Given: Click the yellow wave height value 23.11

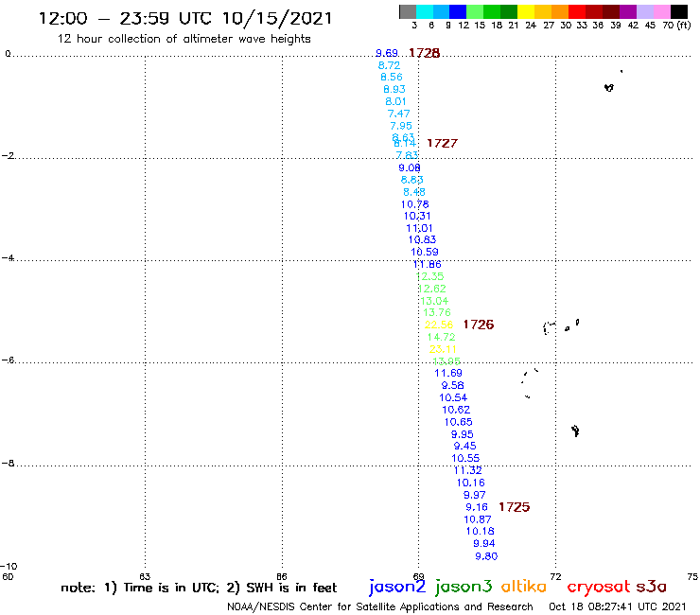Looking at the screenshot, I should point(443,349).
